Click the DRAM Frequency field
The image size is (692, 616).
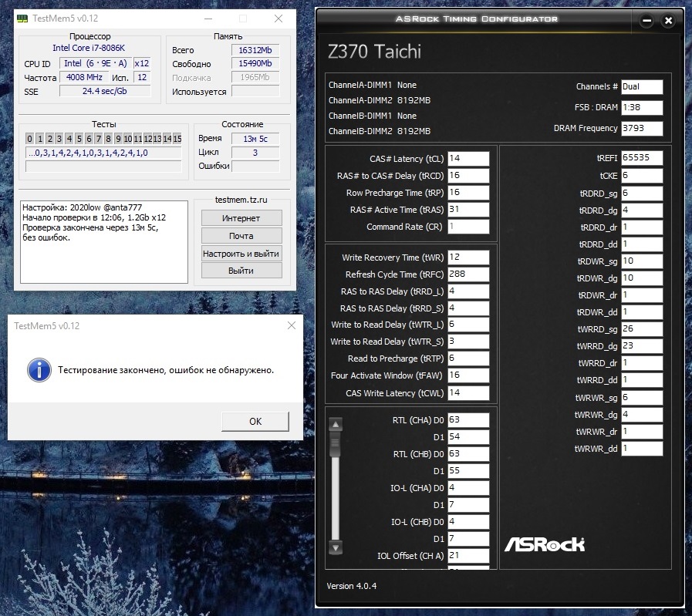pyautogui.click(x=642, y=128)
